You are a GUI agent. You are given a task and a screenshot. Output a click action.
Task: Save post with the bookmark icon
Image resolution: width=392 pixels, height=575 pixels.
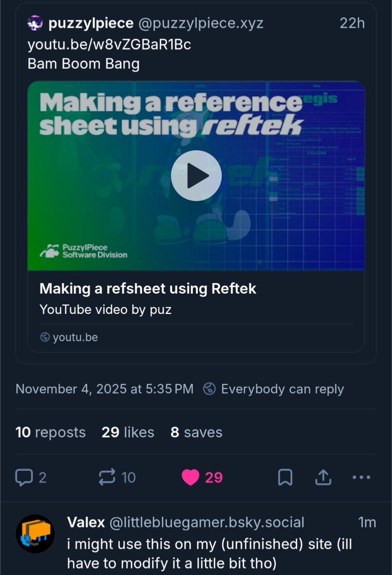click(x=285, y=477)
